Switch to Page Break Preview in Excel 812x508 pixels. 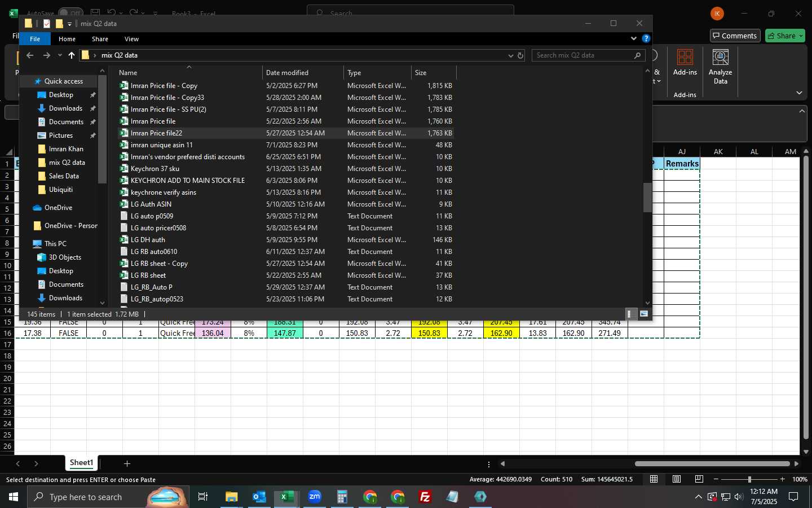[699, 479]
